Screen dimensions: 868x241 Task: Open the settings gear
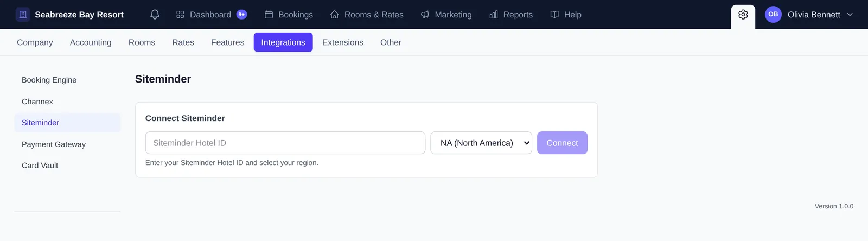[x=743, y=15]
